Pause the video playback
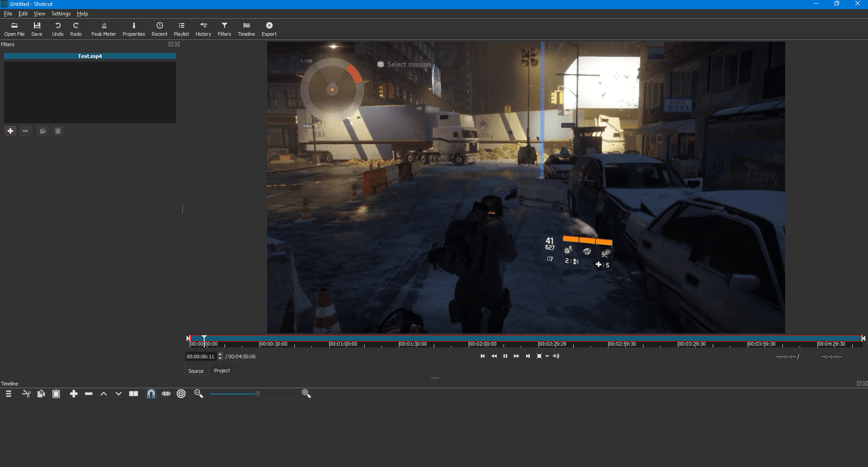Viewport: 868px width, 467px height. point(505,356)
